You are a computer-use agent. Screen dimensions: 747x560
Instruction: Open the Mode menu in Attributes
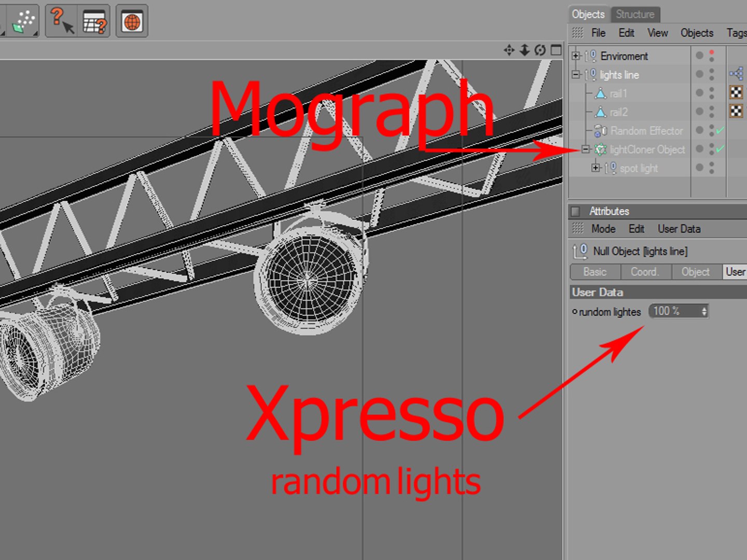click(603, 229)
